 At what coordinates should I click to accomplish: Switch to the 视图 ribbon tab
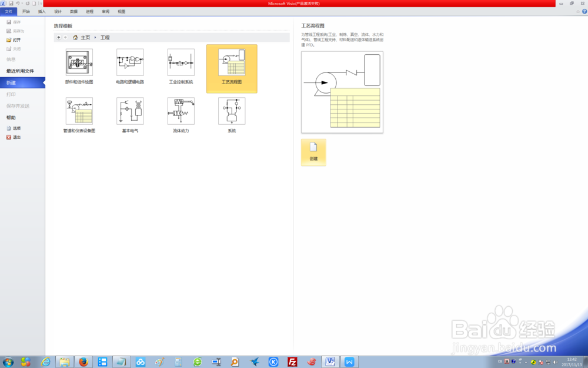click(122, 12)
